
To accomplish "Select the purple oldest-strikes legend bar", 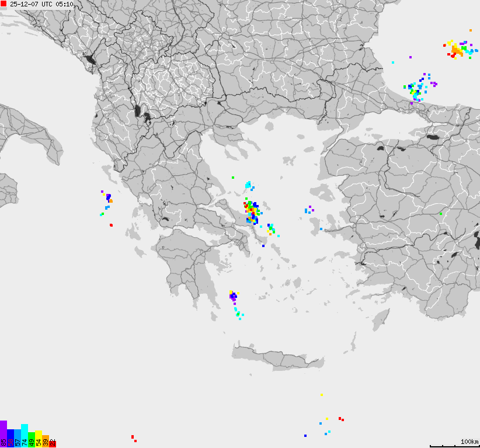I will 4,435.
